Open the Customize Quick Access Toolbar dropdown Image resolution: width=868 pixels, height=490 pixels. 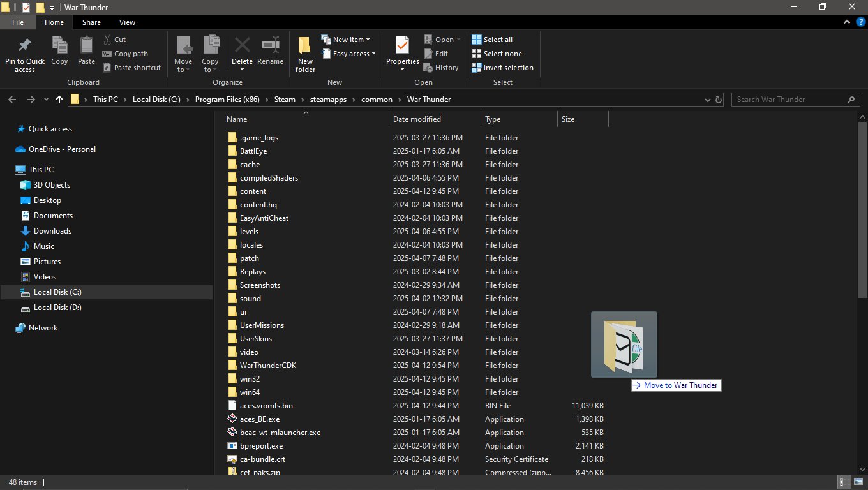tap(52, 8)
